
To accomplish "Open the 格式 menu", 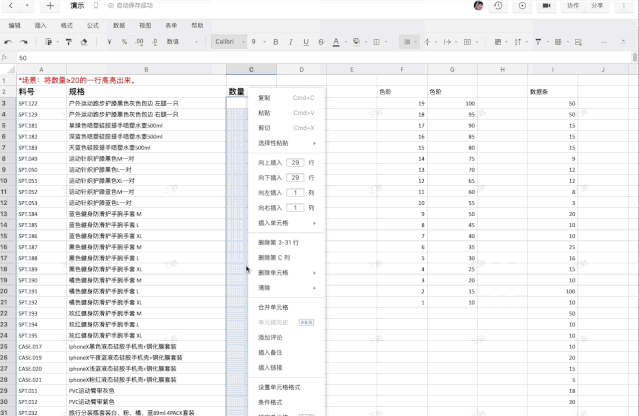I will 66,25.
